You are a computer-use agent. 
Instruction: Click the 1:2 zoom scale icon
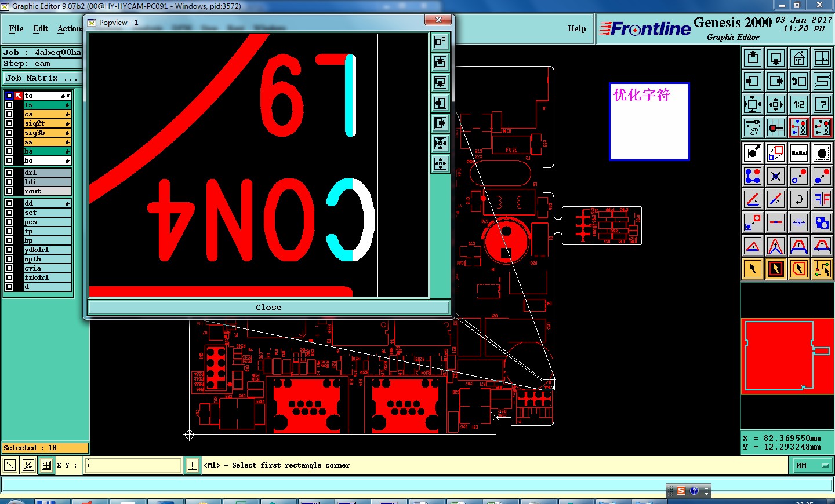click(x=799, y=104)
